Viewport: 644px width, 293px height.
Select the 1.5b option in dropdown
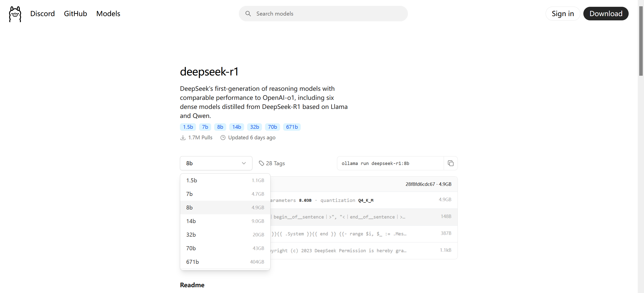225,180
